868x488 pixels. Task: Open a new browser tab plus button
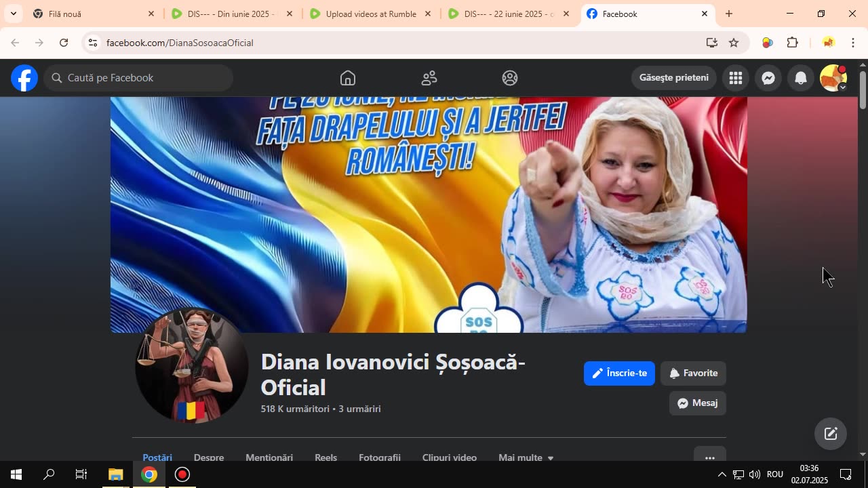(729, 14)
